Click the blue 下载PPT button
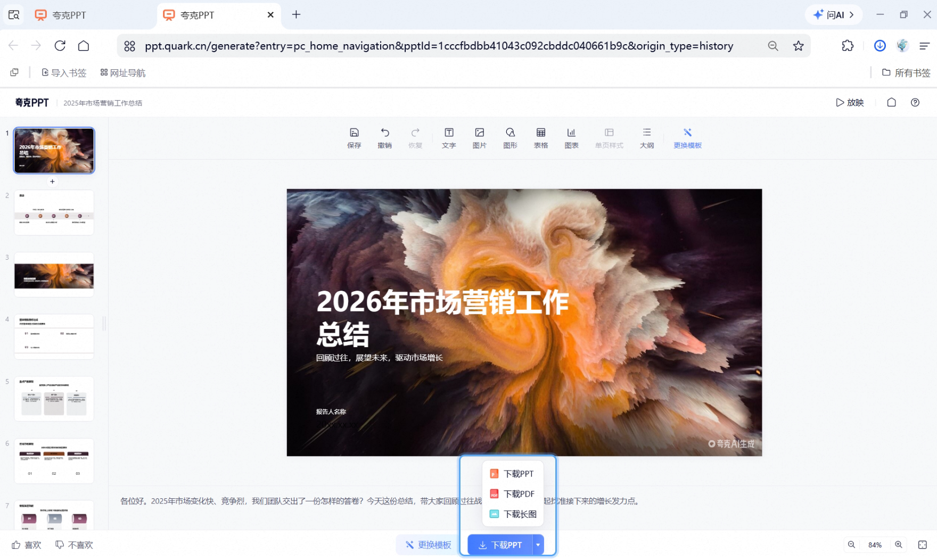Image resolution: width=937 pixels, height=560 pixels. [x=500, y=545]
